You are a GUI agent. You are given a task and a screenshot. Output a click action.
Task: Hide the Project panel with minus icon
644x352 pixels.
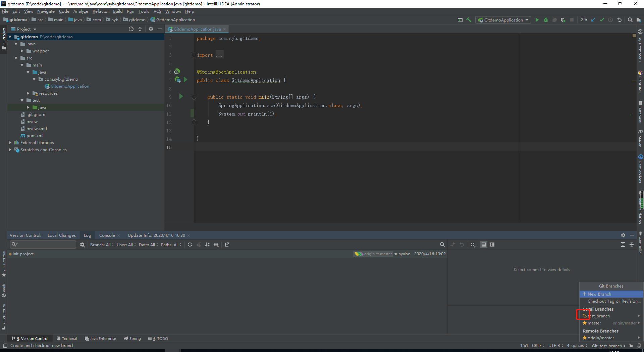pos(160,29)
